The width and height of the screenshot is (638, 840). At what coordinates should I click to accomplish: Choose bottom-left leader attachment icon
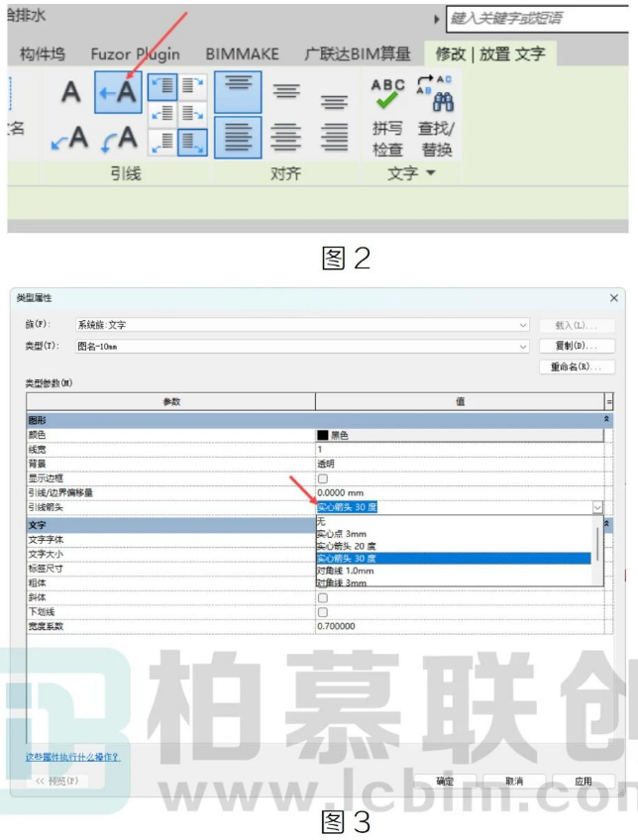tap(161, 142)
